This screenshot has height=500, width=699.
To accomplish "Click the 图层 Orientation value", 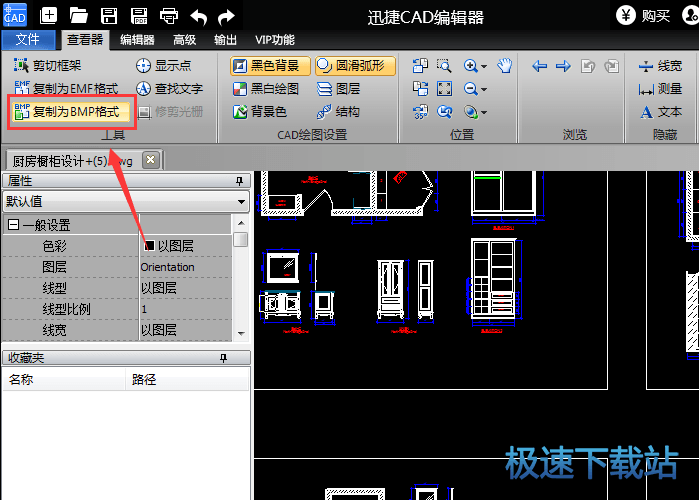I will pyautogui.click(x=185, y=267).
